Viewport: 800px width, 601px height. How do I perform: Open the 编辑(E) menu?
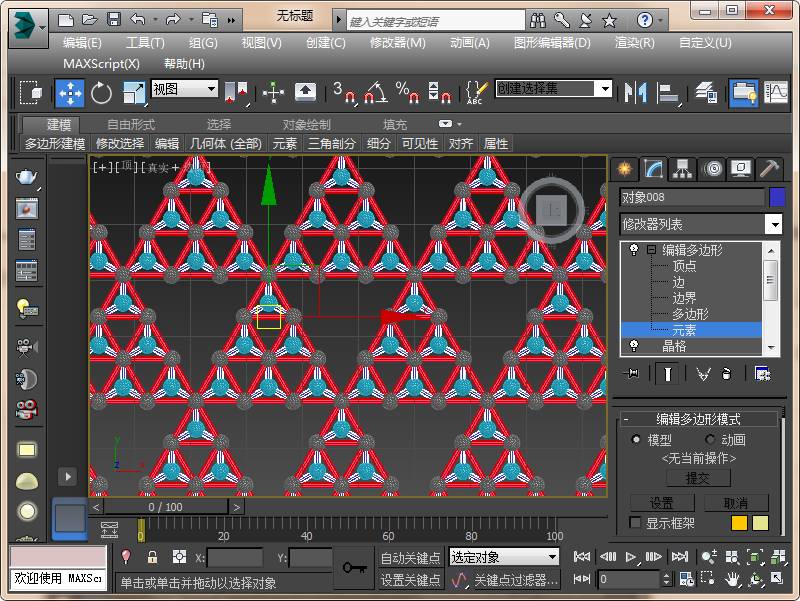(82, 43)
